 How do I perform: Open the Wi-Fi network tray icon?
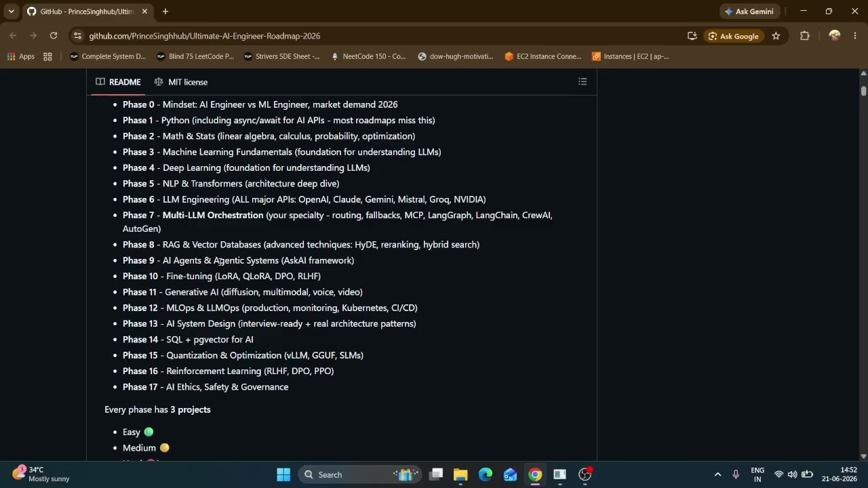click(x=778, y=474)
